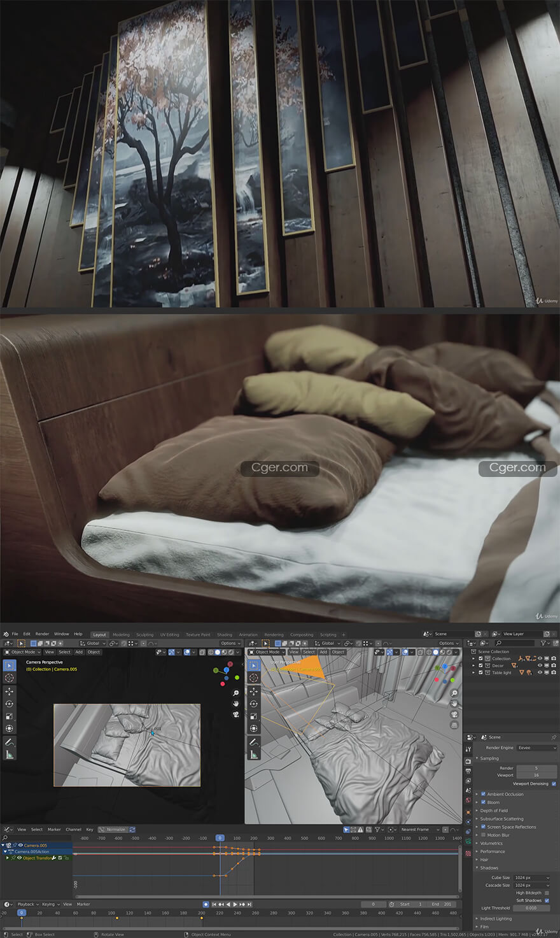Viewport: 560px width, 938px height.
Task: Open the File menu
Action: tap(15, 634)
